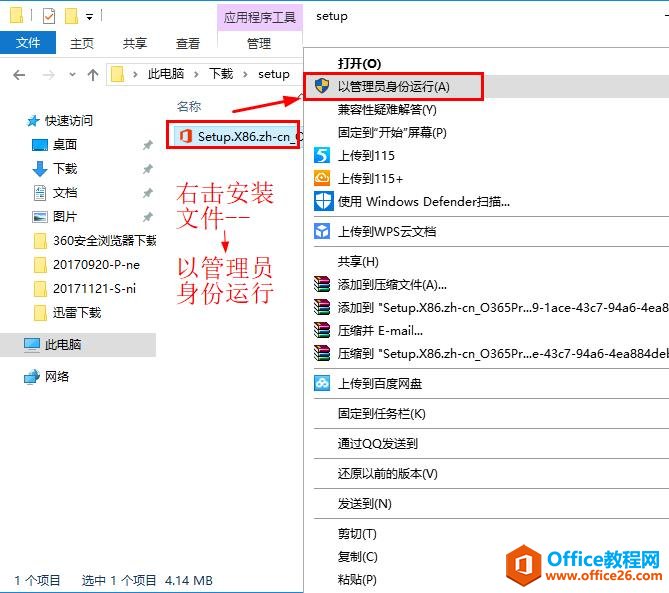The image size is (669, 593).
Task: Open the 发送到(N) submenu
Action: tap(364, 504)
